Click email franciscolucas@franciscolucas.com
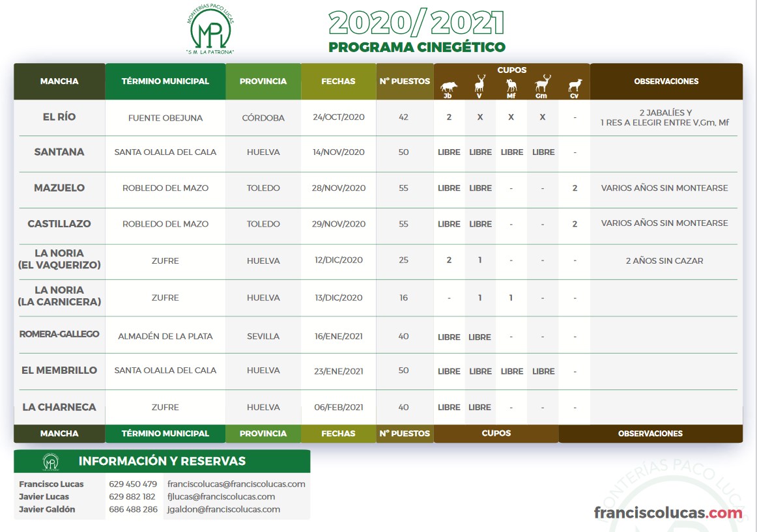 pos(236,484)
